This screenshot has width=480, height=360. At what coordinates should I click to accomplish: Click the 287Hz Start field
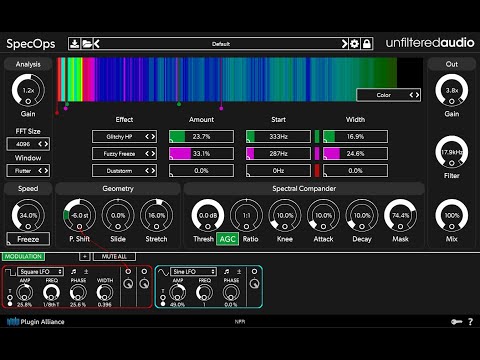coord(278,154)
